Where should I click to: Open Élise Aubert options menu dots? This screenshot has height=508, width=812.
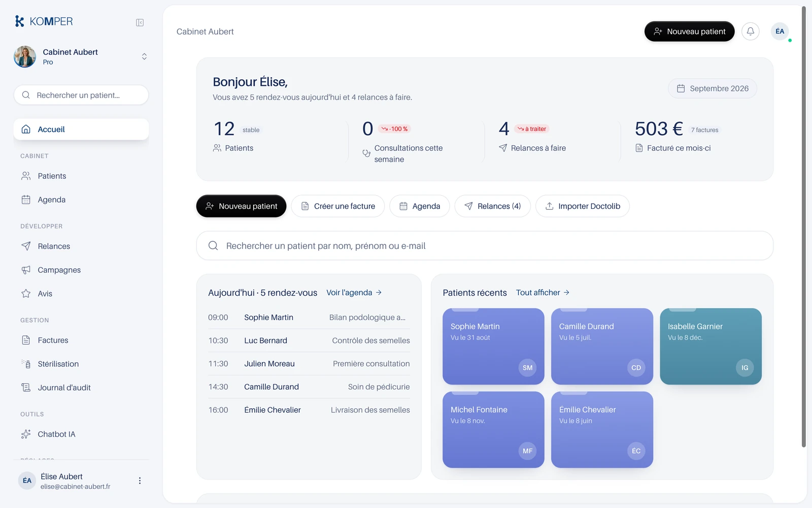(x=140, y=481)
